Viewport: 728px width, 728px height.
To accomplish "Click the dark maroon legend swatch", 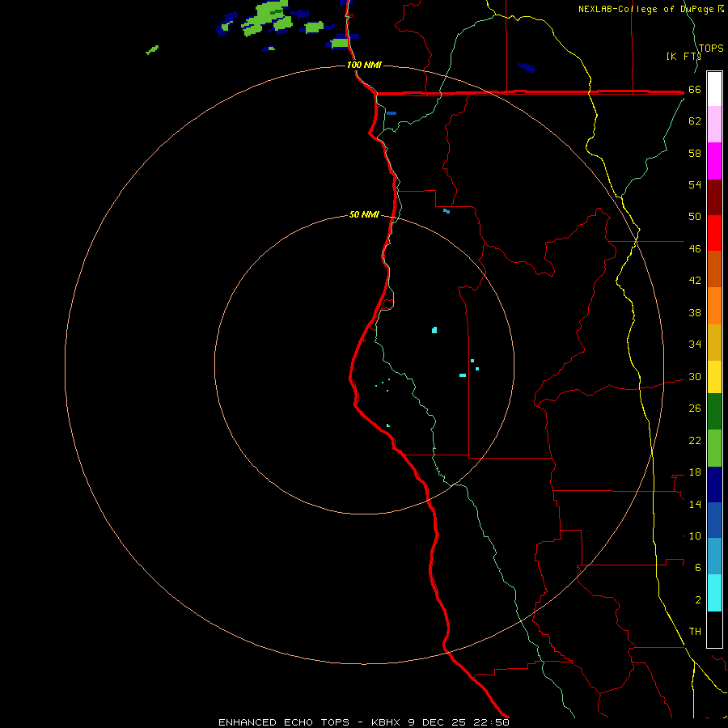I will point(714,197).
